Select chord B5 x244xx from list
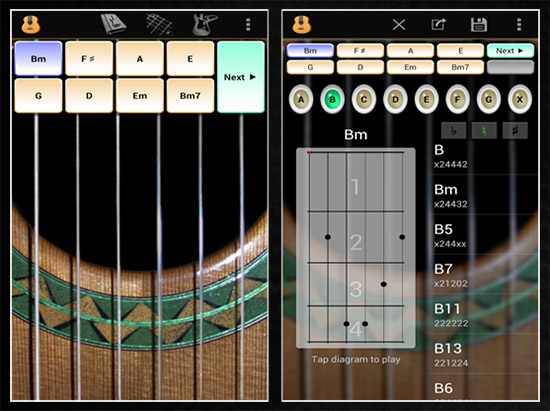 484,235
